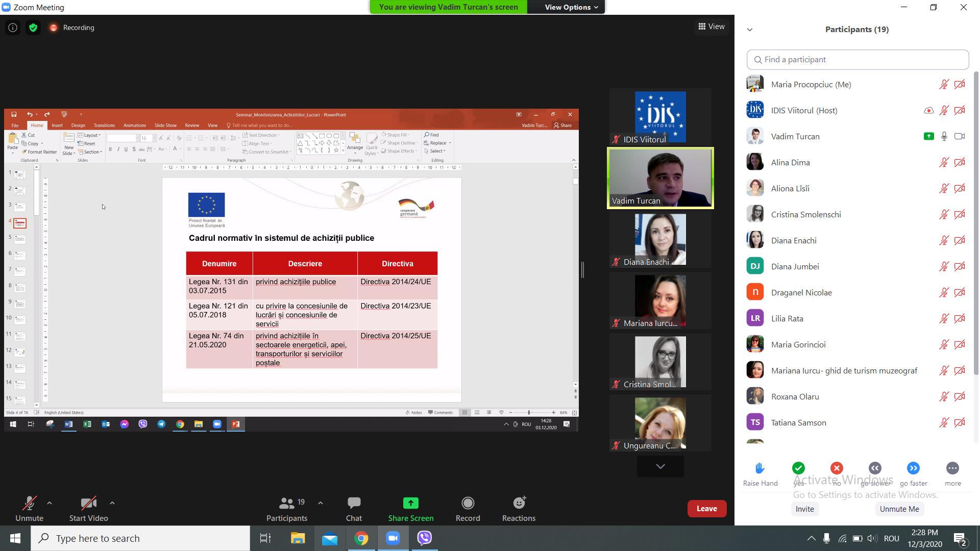This screenshot has height=551, width=980.
Task: Click Notes button in PowerPoint status bar
Action: tap(414, 412)
